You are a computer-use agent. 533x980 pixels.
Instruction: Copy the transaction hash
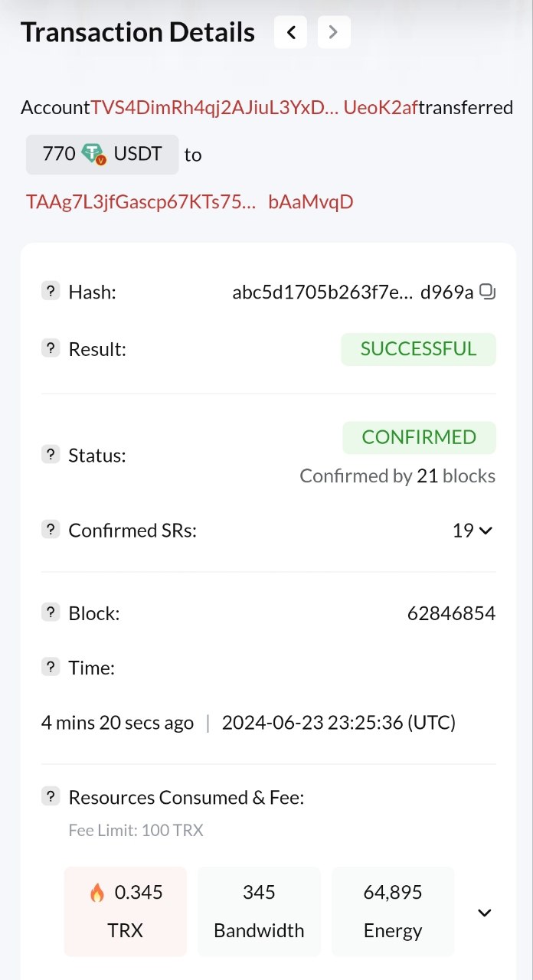[x=487, y=292]
